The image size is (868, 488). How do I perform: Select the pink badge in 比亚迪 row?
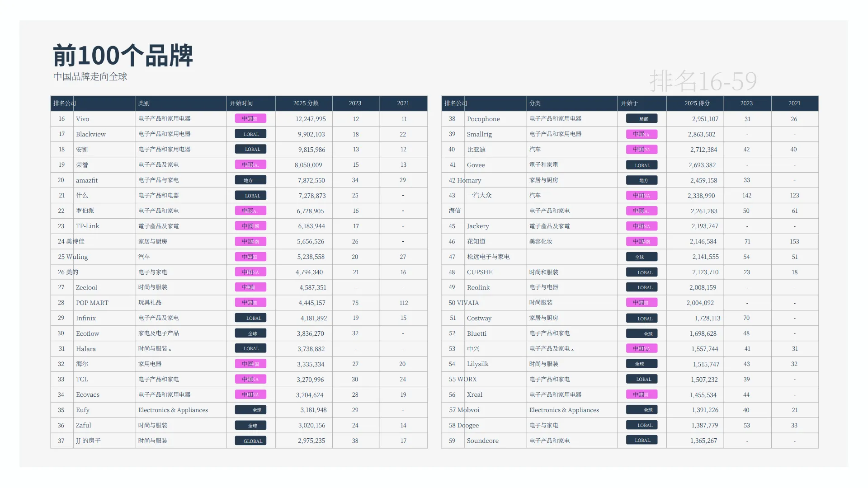click(x=642, y=150)
